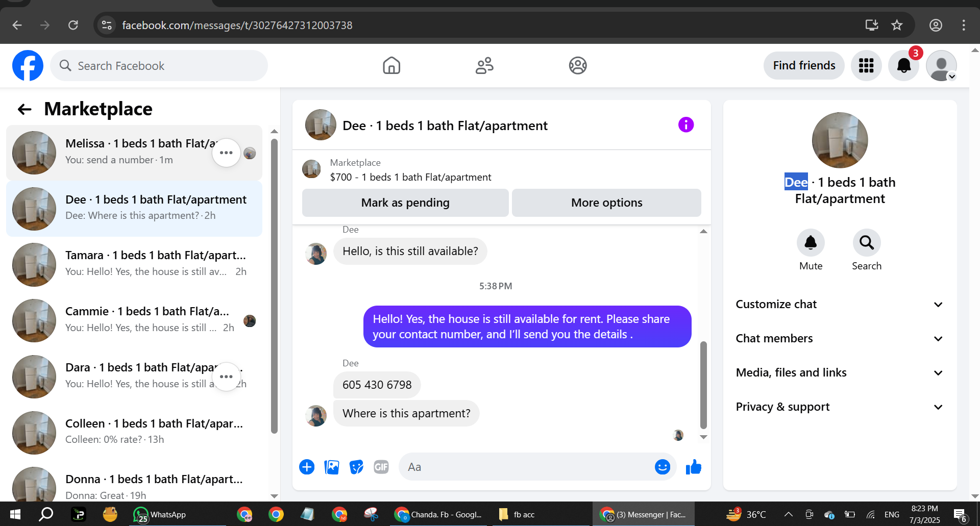
Task: View site information icon in address bar
Action: (107, 25)
